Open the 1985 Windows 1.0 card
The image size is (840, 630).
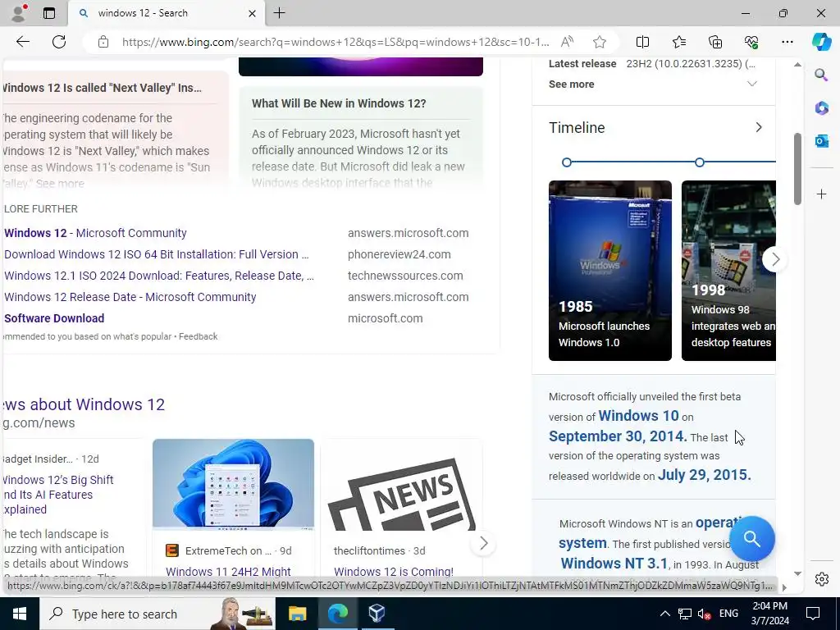(609, 271)
